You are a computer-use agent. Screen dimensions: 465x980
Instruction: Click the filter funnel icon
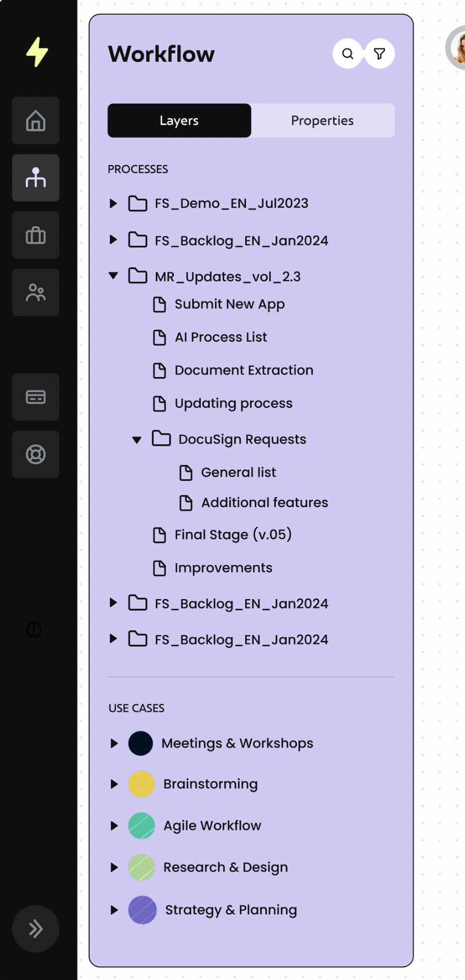[379, 54]
